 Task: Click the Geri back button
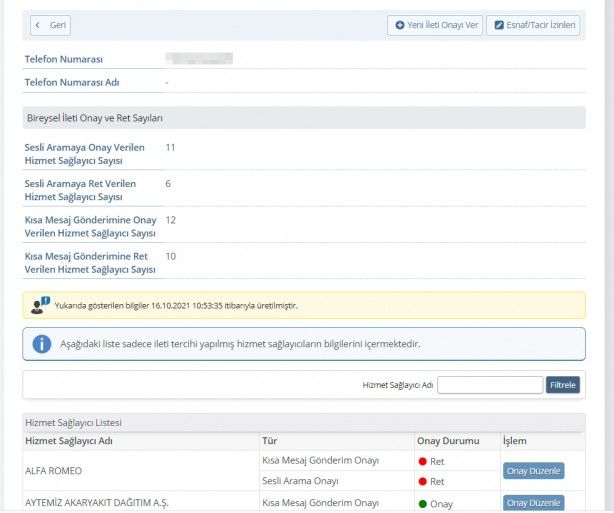(x=50, y=26)
